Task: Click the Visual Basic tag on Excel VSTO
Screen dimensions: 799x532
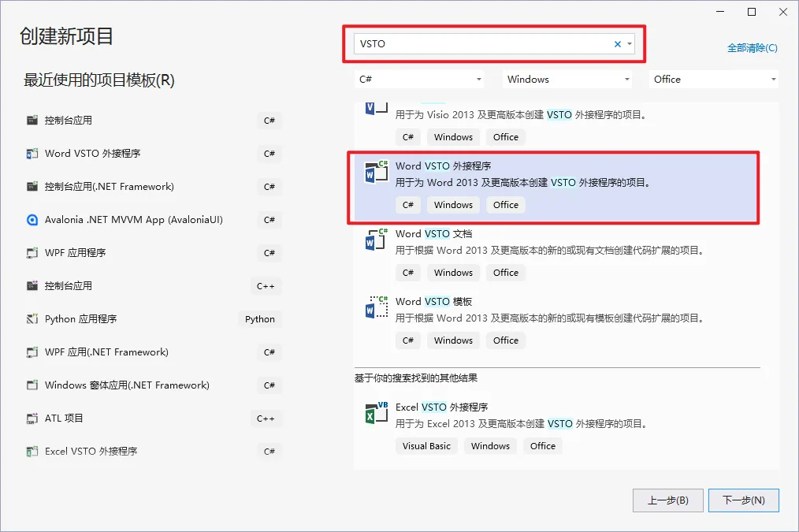Action: pos(426,446)
